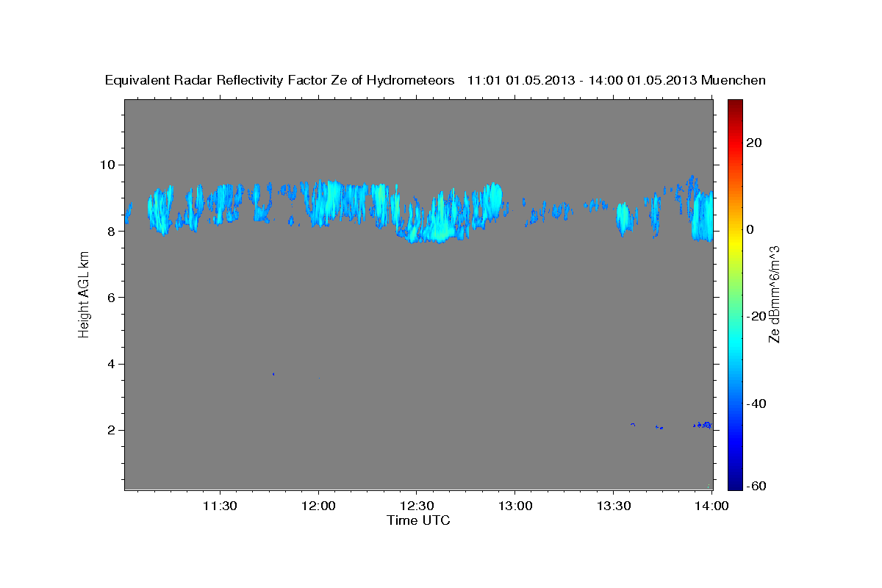Click the '13:30' time tick label

(x=613, y=506)
